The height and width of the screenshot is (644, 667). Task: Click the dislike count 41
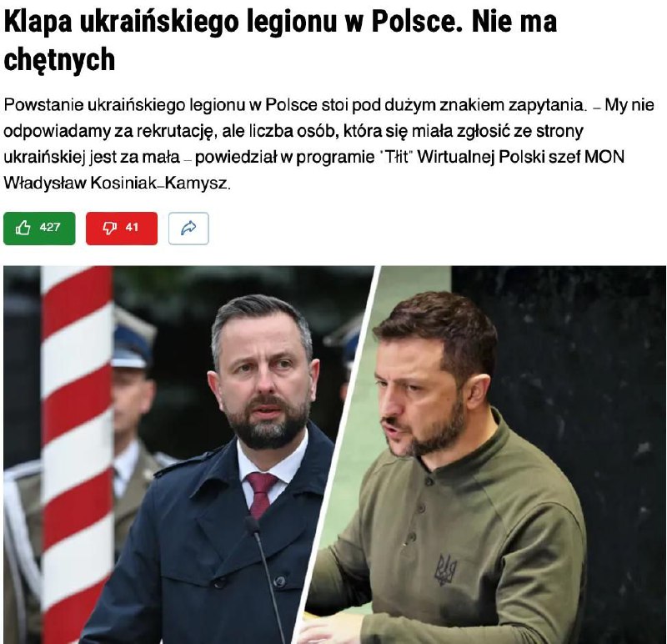coord(132,227)
